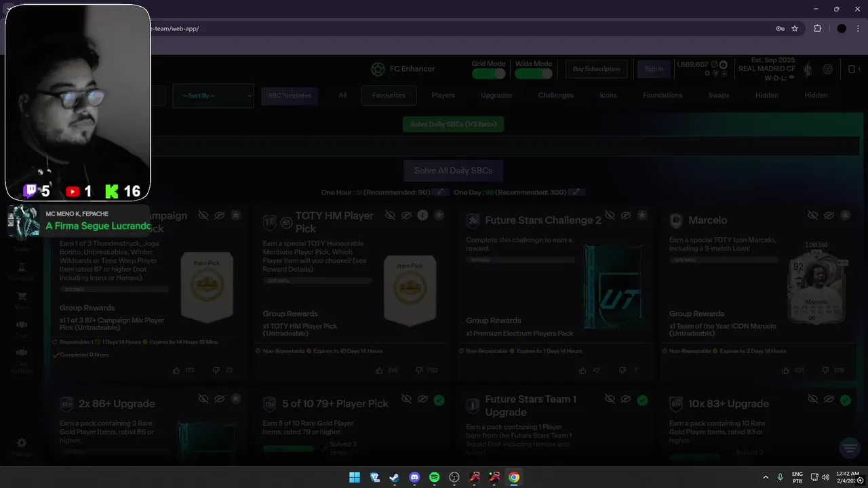This screenshot has height=488, width=868.
Task: Hide the 2x 86+ Upgrade SBC (crossed-eye icon)
Action: [203, 400]
